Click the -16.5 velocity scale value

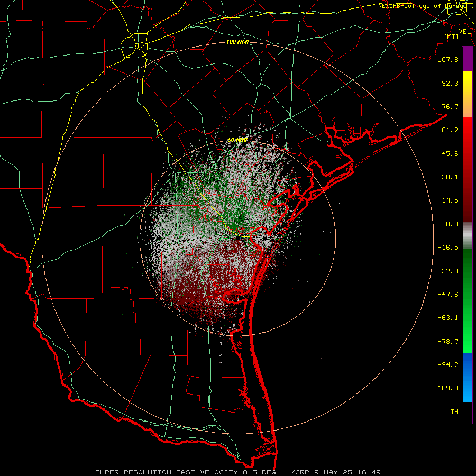[448, 248]
